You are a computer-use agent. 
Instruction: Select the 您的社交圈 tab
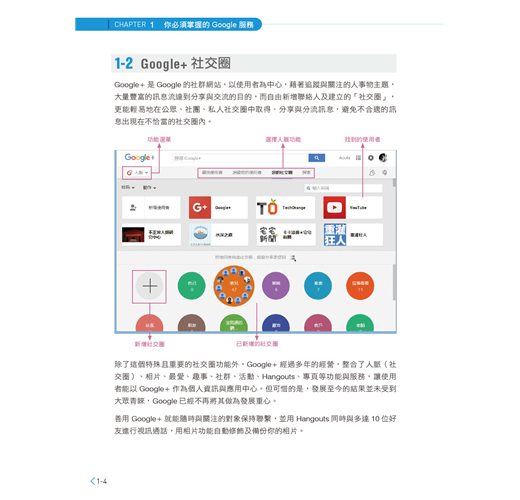(282, 173)
